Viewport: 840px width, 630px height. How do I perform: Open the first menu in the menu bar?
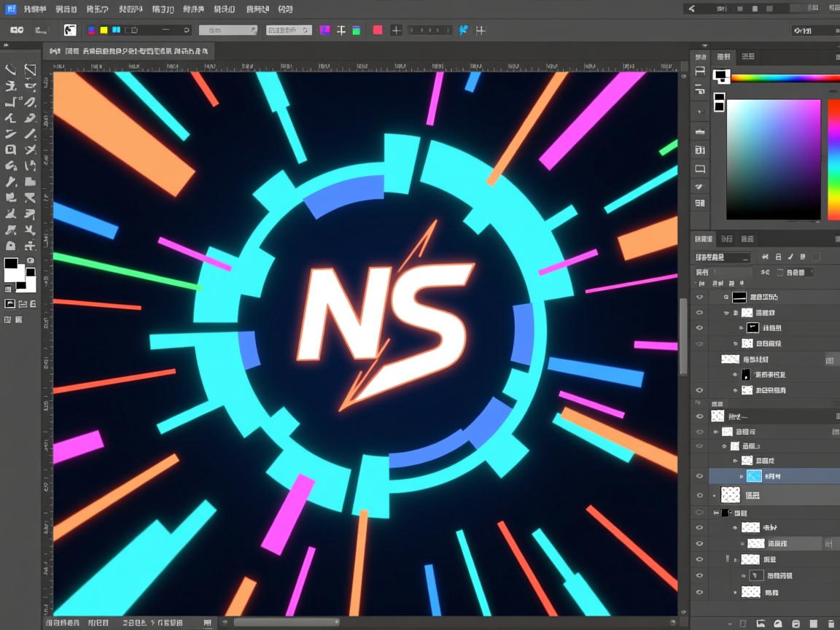(34, 9)
